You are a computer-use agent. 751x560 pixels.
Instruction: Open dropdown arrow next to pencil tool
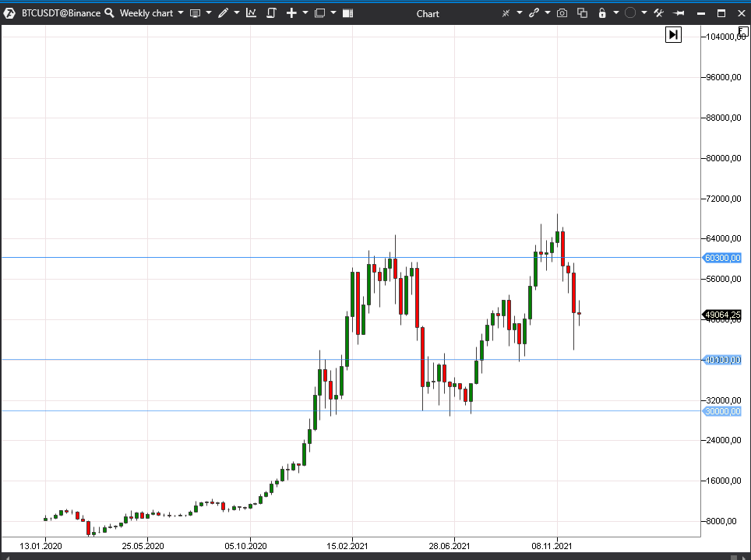[237, 13]
